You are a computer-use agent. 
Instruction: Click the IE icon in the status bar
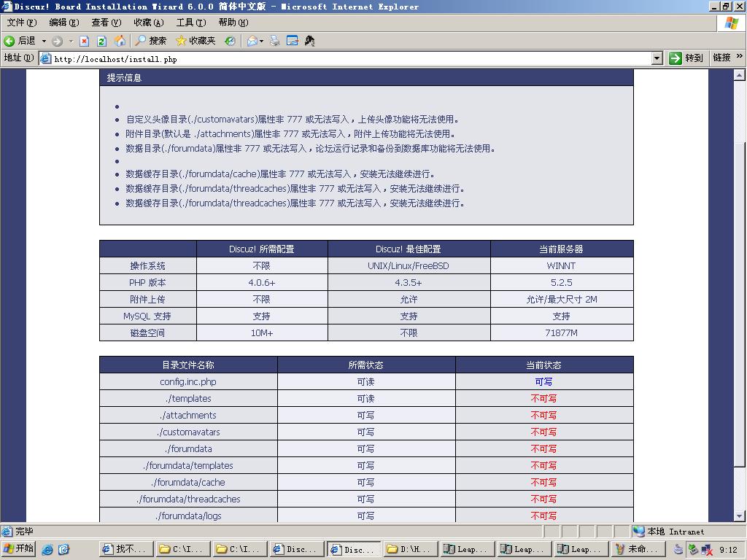coord(7,531)
